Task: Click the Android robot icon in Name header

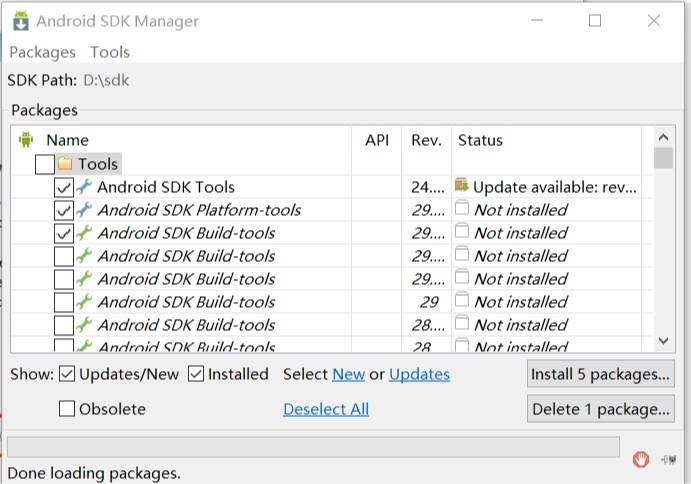Action: (26, 140)
